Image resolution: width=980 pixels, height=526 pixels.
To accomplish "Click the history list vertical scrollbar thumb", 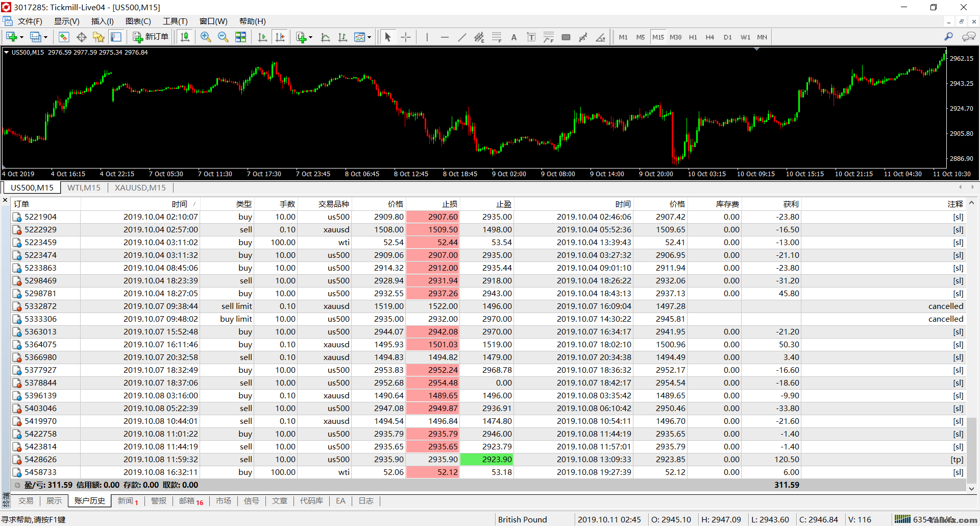I will (x=972, y=449).
